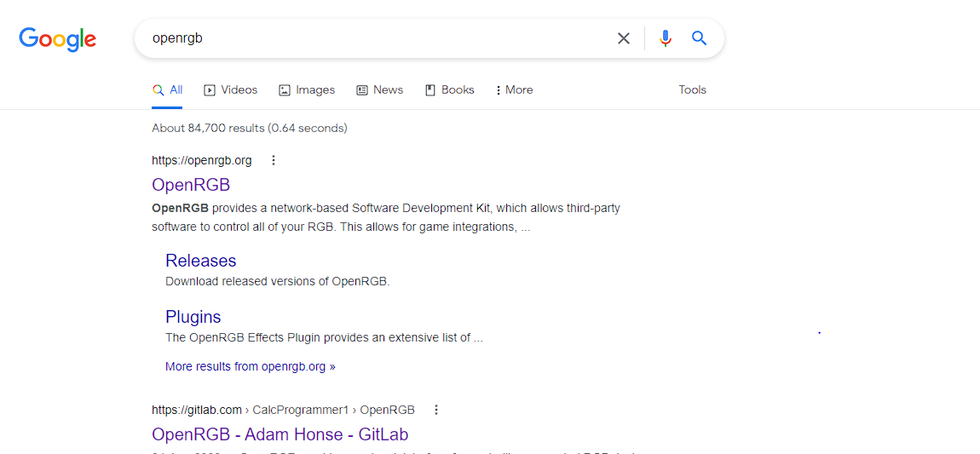Click the Download released versions of OpenRGB text
Viewport: 980px width, 454px height.
pyautogui.click(x=278, y=281)
